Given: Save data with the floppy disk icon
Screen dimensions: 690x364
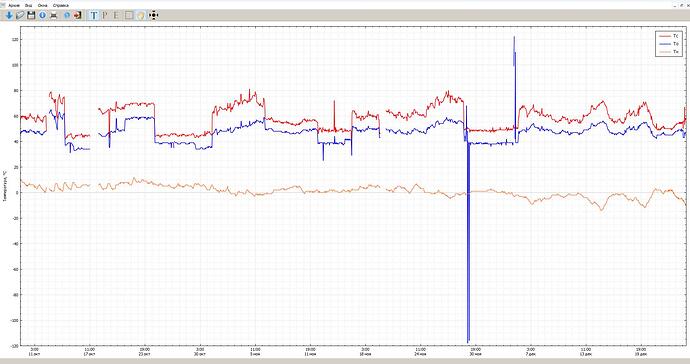Looking at the screenshot, I should [31, 15].
